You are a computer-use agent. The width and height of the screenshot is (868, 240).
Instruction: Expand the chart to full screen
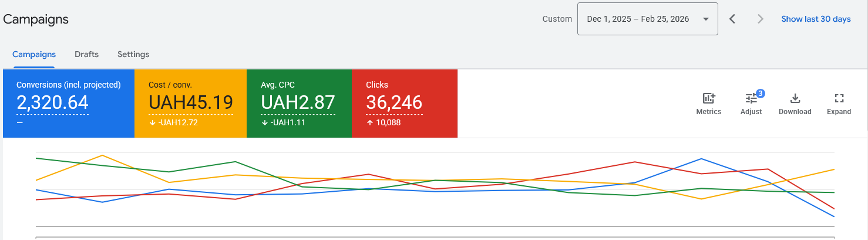[x=839, y=104]
